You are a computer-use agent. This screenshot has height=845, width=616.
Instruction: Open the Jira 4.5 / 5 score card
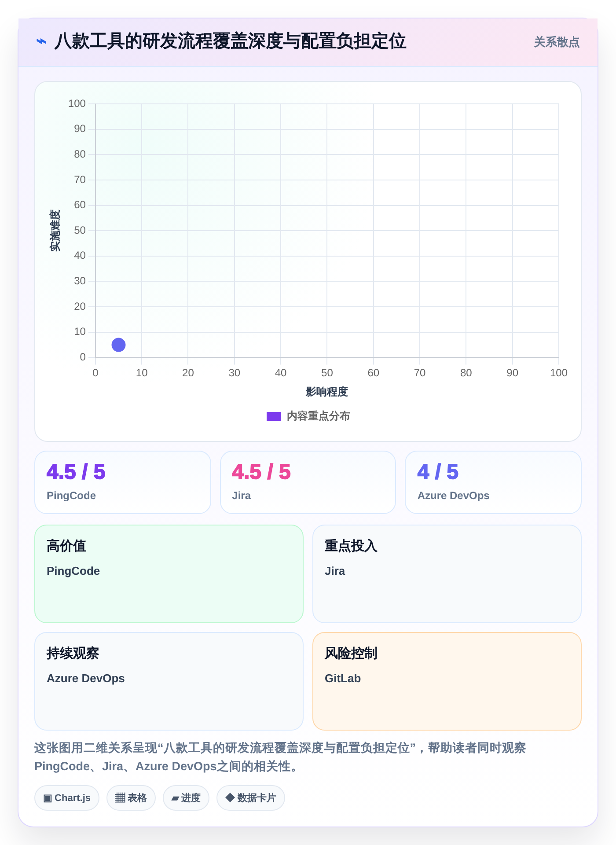pyautogui.click(x=308, y=482)
